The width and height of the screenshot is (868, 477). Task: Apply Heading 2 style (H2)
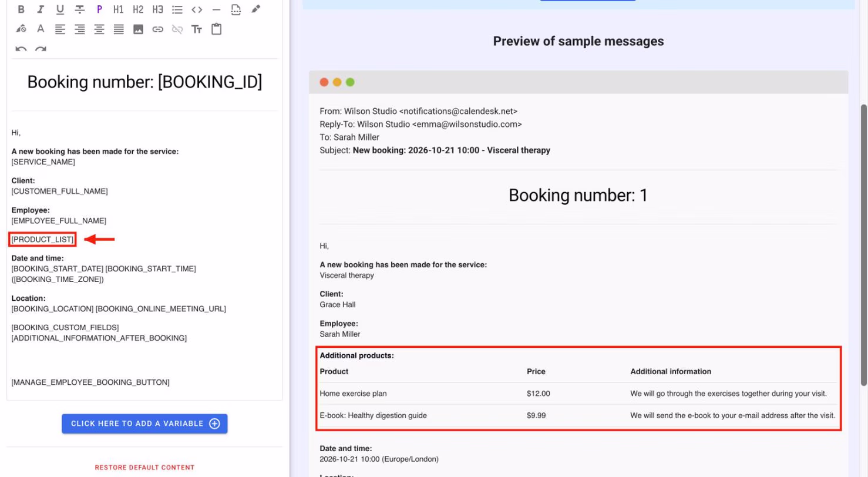coord(138,9)
